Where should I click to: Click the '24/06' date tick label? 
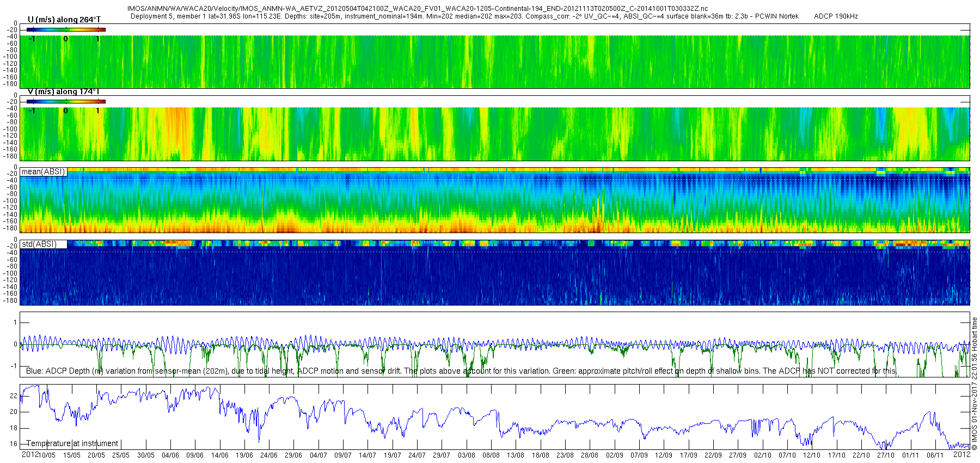pyautogui.click(x=269, y=455)
